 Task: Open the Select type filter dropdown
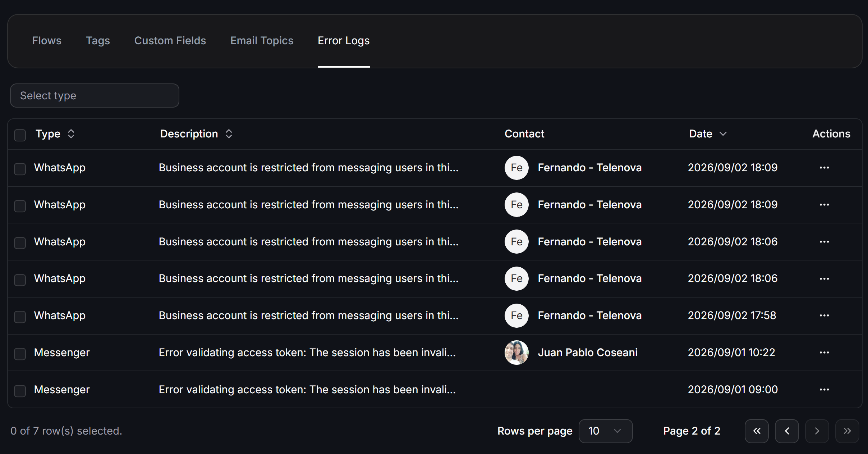[x=95, y=96]
